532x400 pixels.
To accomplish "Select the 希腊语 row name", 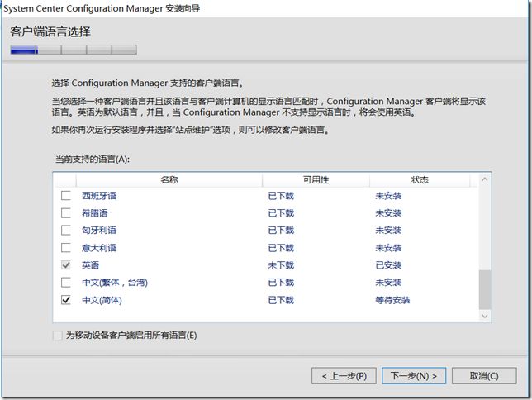I will click(x=95, y=213).
